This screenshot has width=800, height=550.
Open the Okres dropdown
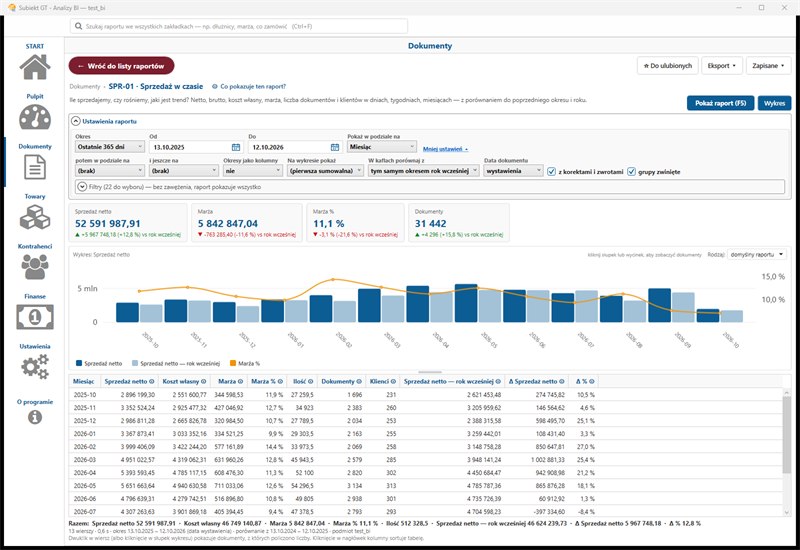click(x=110, y=147)
